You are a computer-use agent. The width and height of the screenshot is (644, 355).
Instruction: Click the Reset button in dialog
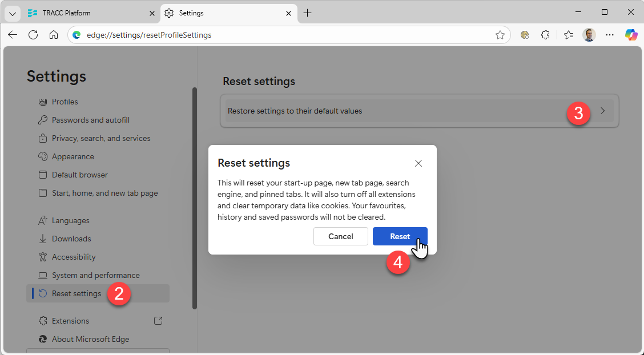pos(400,236)
